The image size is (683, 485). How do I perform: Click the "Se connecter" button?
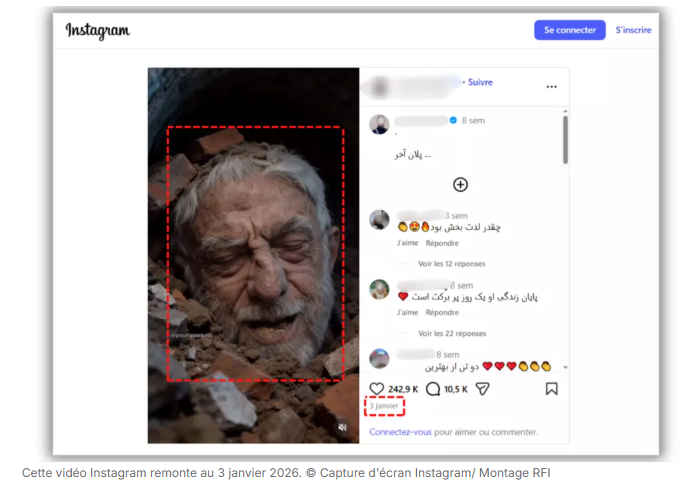(x=570, y=30)
